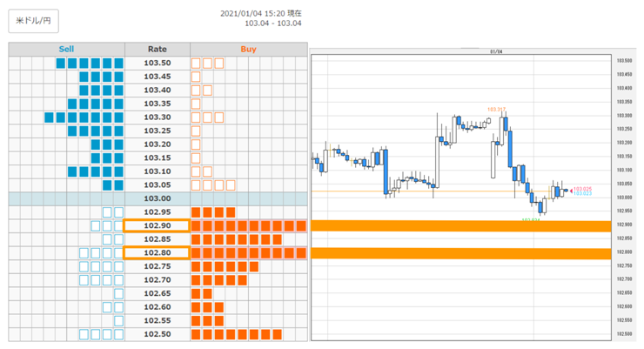Click the 103.30 rate cell
Image resolution: width=644 pixels, height=349 pixels.
158,117
